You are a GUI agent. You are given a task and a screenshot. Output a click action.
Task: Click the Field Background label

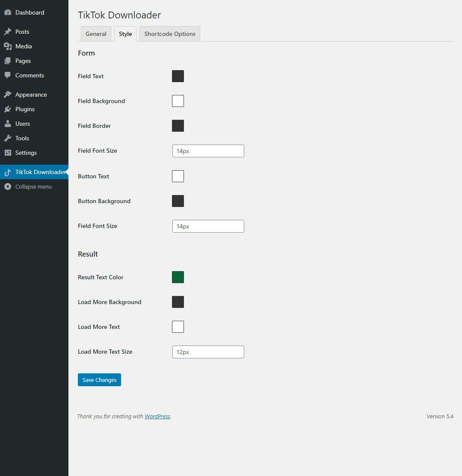click(x=101, y=101)
